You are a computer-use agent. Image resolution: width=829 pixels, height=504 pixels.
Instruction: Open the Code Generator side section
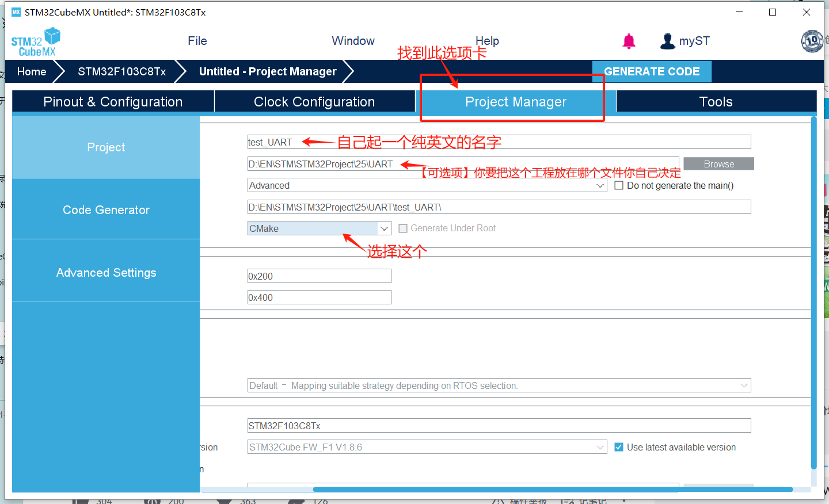(x=106, y=210)
